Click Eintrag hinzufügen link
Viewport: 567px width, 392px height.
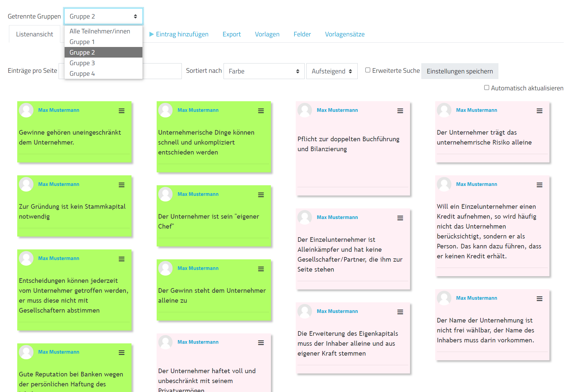click(182, 34)
